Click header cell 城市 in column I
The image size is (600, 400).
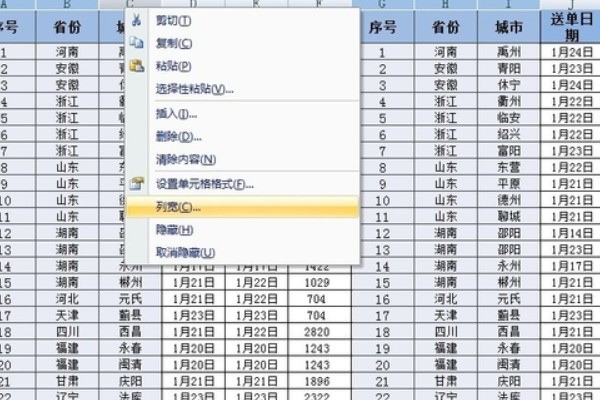pos(509,27)
